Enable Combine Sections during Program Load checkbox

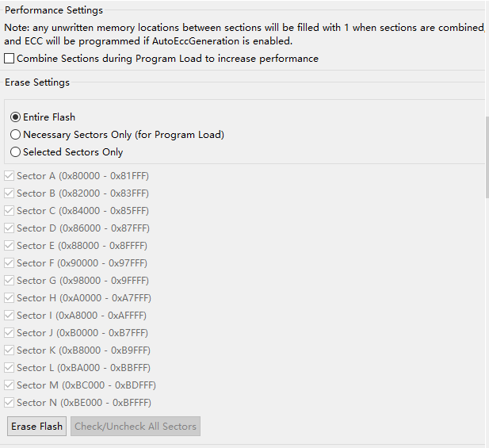click(10, 59)
